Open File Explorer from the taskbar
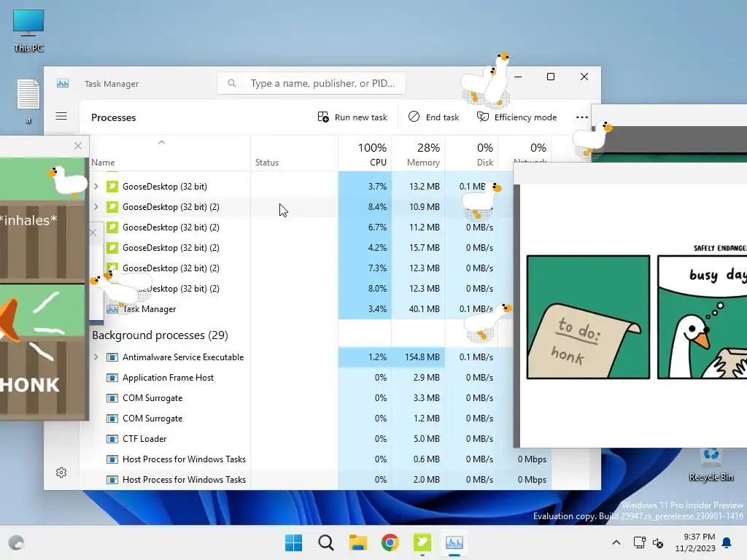This screenshot has height=560, width=747. pyautogui.click(x=357, y=542)
